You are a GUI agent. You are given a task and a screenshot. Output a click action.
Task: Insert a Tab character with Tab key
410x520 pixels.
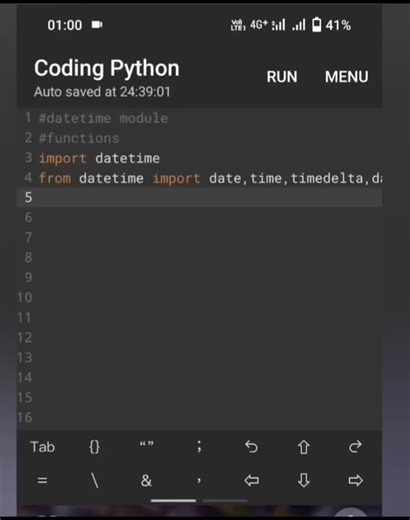43,447
